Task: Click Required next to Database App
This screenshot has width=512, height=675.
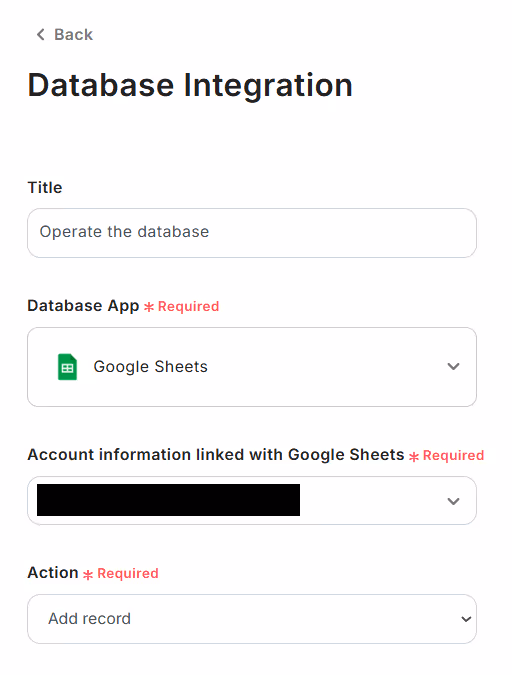Action: (x=188, y=307)
